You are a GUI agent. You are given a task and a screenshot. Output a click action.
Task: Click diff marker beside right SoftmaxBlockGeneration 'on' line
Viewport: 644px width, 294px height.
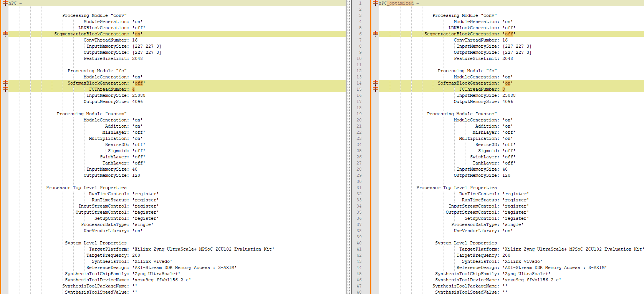(376, 83)
